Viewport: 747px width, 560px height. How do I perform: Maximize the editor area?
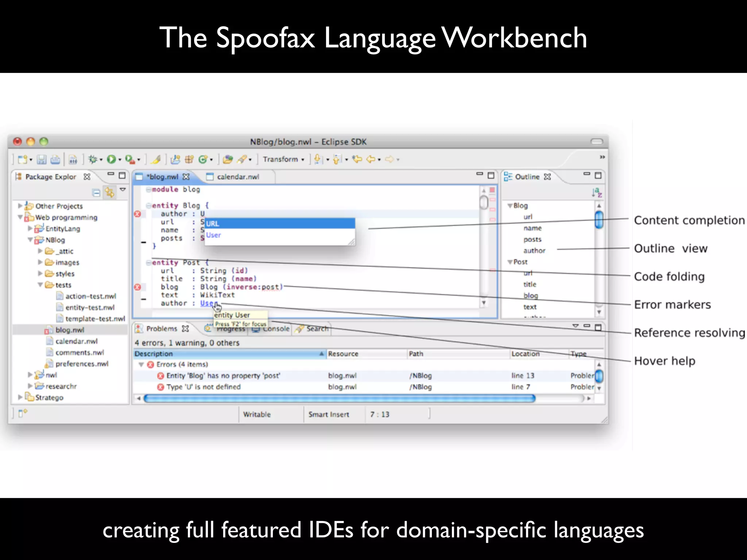pos(491,176)
